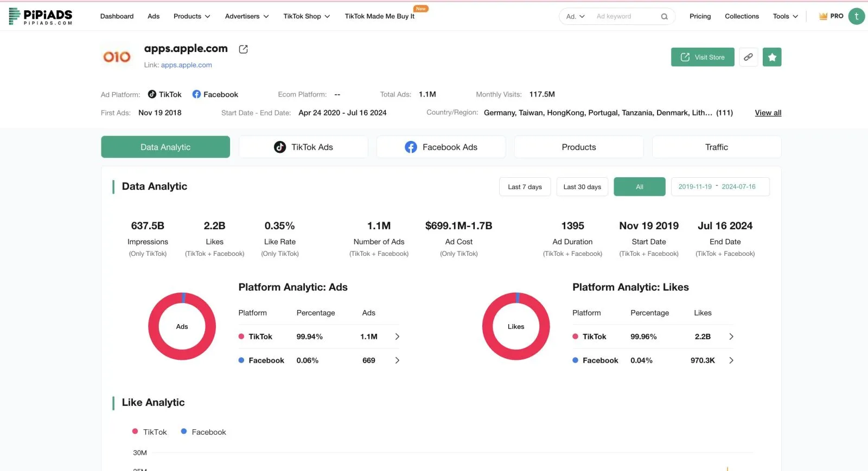
Task: Click View all countries link
Action: tap(768, 113)
